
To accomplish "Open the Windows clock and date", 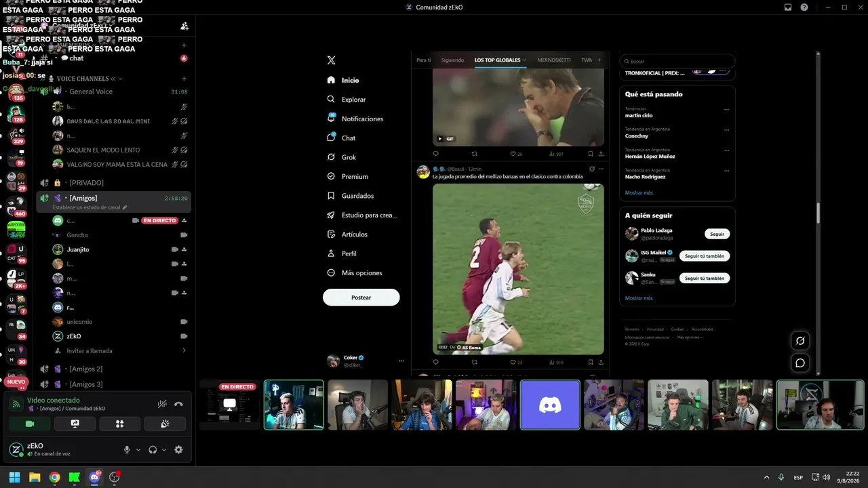I will (x=848, y=477).
